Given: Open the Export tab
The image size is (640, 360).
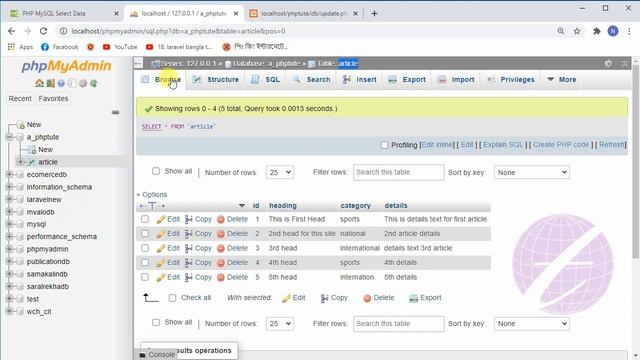Looking at the screenshot, I should pos(407,80).
